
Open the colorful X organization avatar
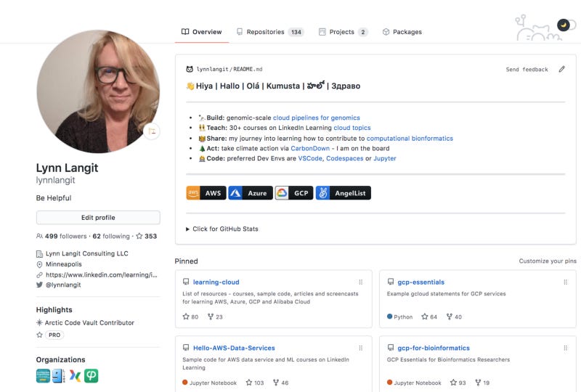tap(75, 376)
